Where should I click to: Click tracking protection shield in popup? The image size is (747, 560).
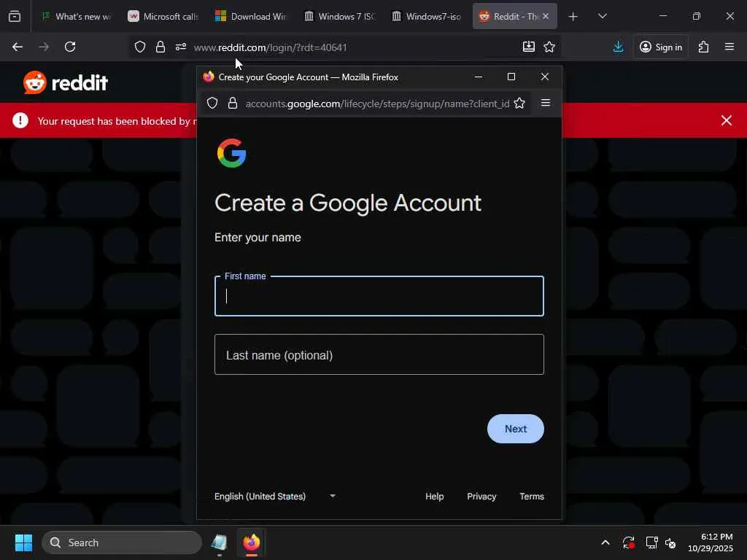click(x=212, y=103)
